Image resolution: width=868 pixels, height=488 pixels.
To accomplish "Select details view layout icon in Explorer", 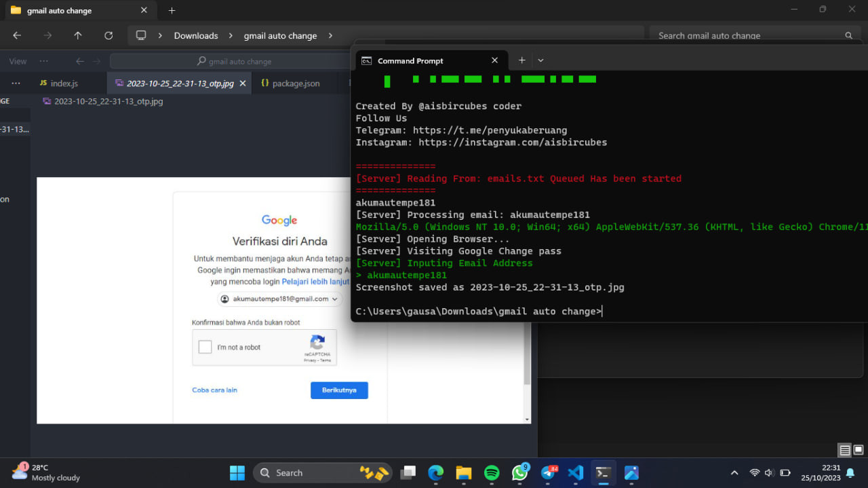I will pos(844,450).
